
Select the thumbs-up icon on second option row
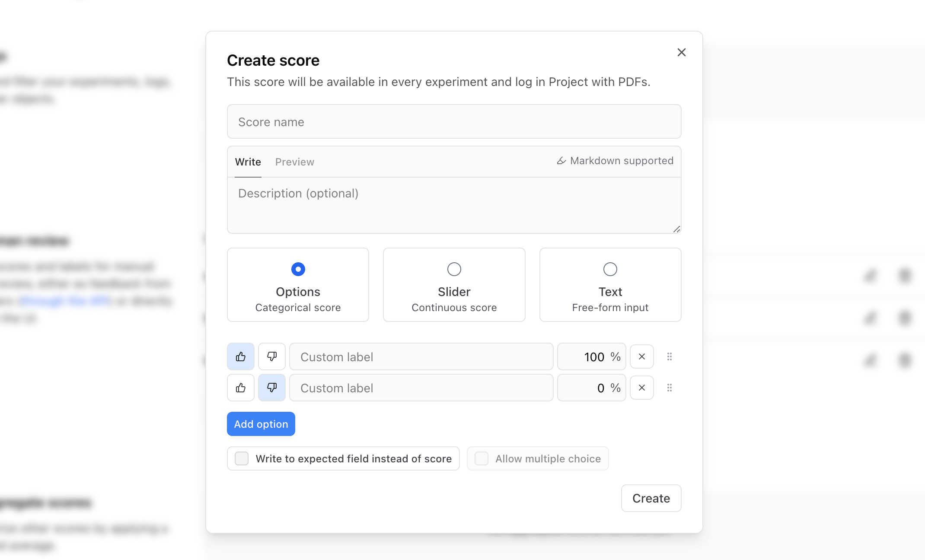pyautogui.click(x=240, y=388)
